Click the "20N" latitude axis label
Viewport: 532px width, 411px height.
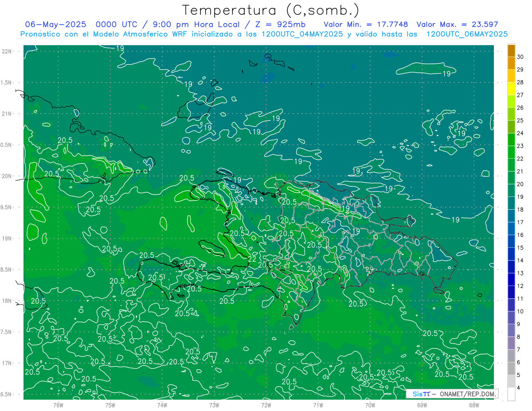tap(7, 176)
